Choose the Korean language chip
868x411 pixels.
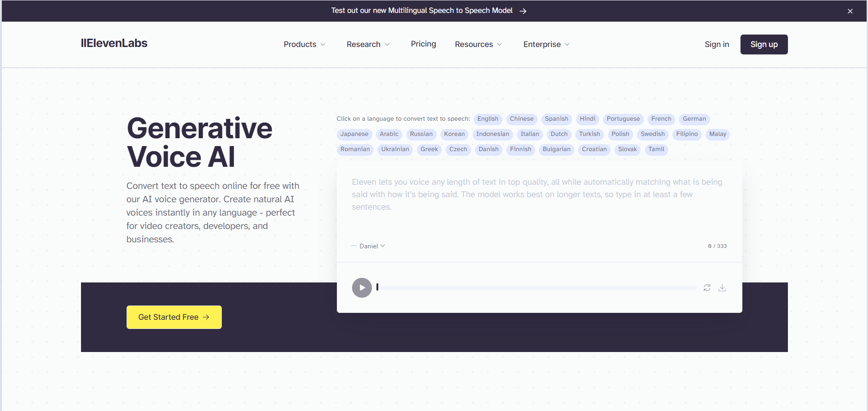point(454,134)
